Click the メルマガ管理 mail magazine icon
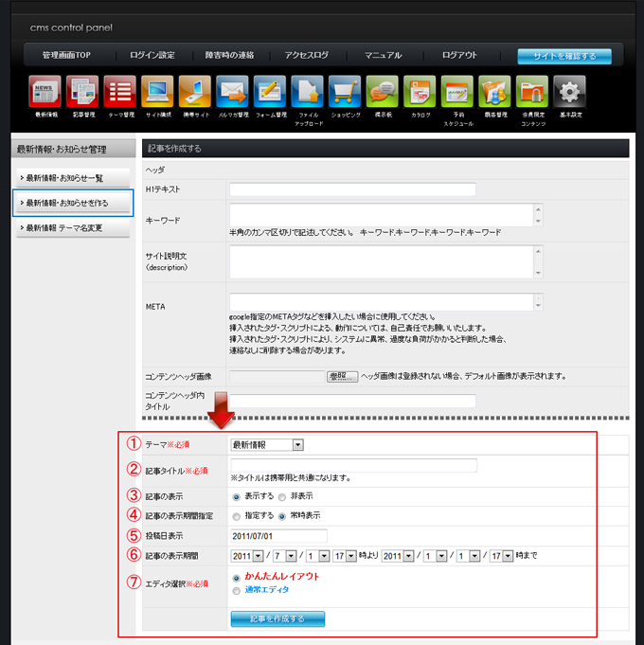The width and height of the screenshot is (644, 645). pyautogui.click(x=232, y=92)
